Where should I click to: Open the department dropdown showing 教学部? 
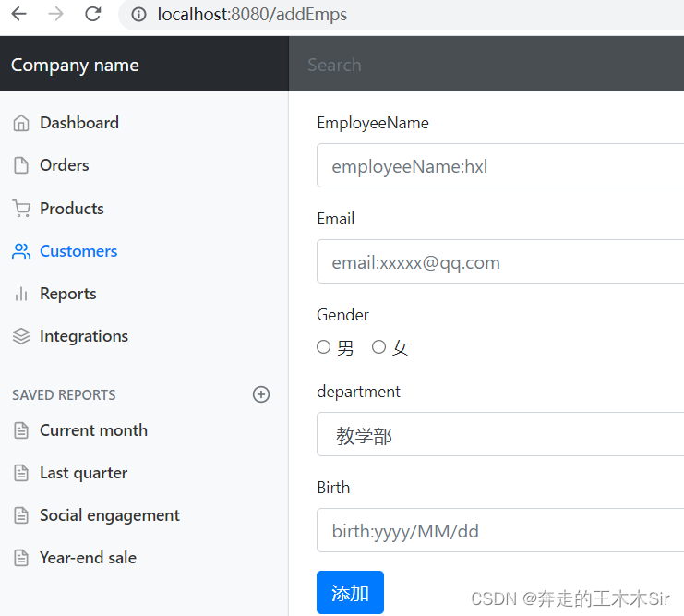coord(500,434)
